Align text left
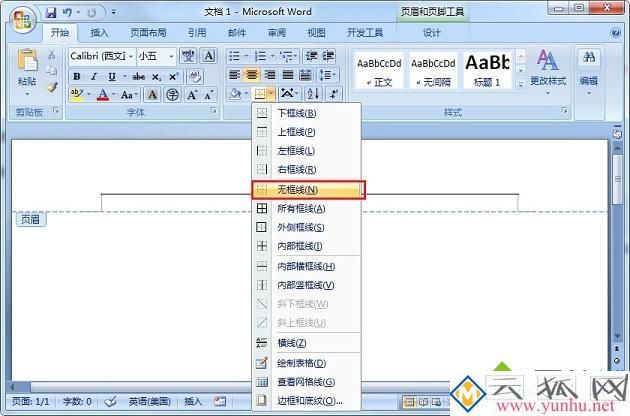 point(234,75)
